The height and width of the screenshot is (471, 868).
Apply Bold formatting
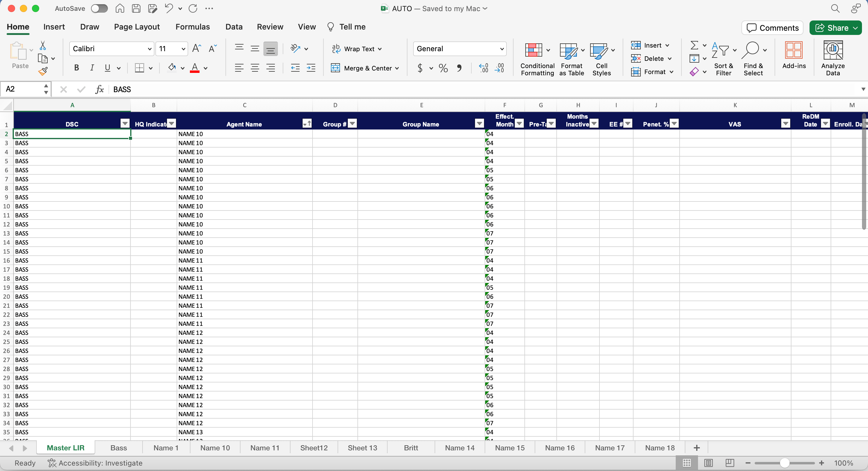[x=77, y=68]
